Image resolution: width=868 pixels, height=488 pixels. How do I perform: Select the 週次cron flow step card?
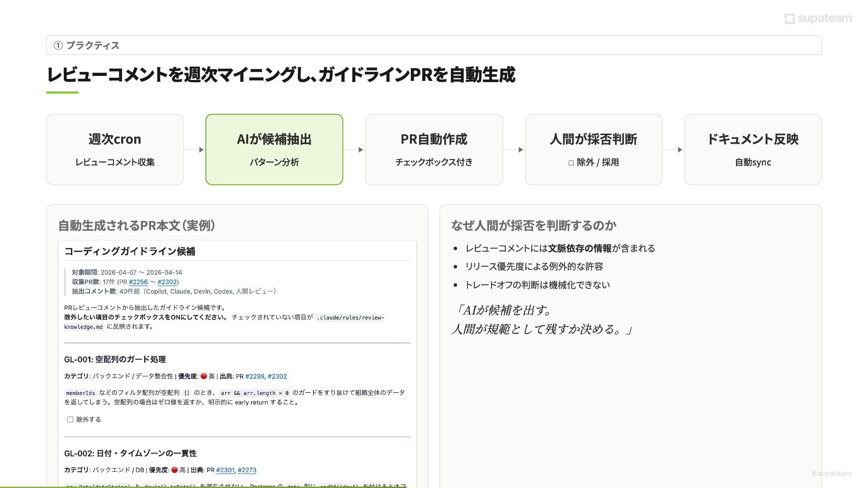coord(115,150)
